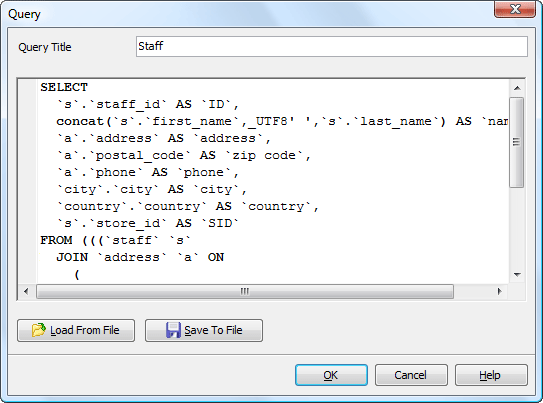Click the folder icon on Load From File
Viewport: 543px width, 403px height.
(x=38, y=330)
